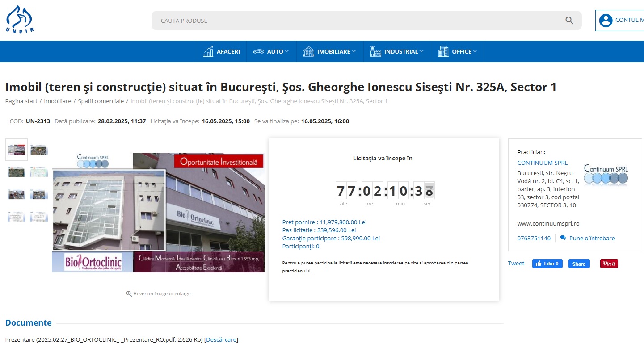Click the search magnifier icon
Screen dimensions: 644x360
click(569, 21)
